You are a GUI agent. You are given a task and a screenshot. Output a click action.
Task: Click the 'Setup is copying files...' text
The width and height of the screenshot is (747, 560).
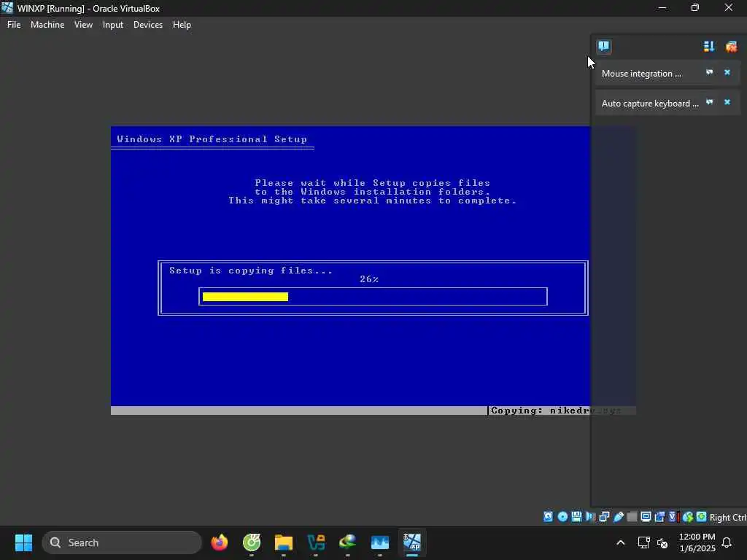[251, 271]
